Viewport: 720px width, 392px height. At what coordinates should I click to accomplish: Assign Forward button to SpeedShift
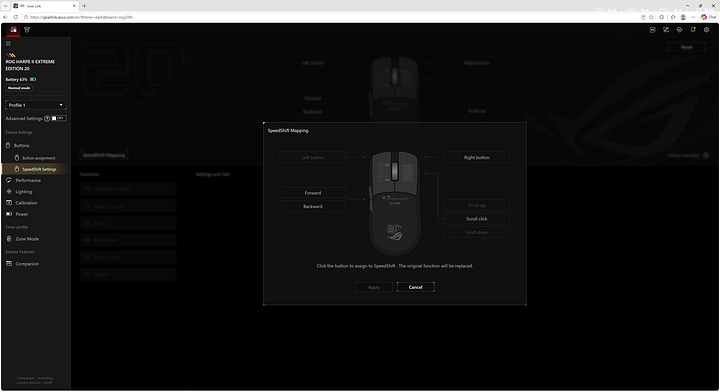[313, 193]
